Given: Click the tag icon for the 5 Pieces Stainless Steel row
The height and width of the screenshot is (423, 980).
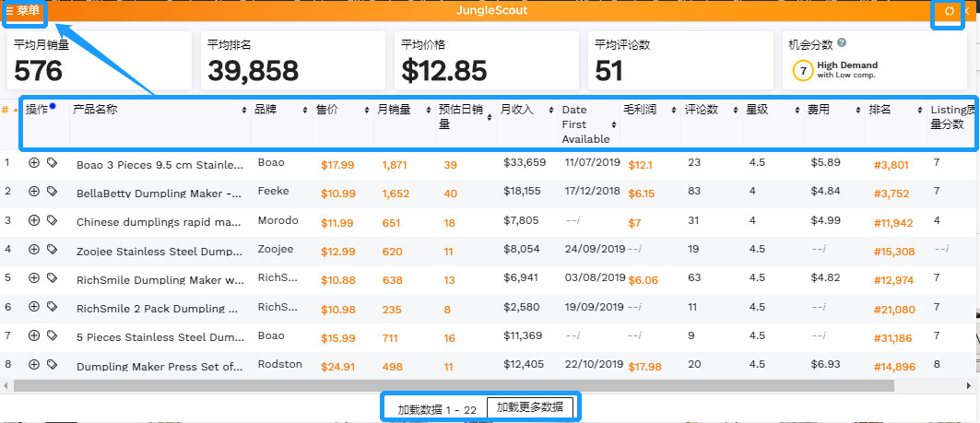Looking at the screenshot, I should tap(52, 336).
